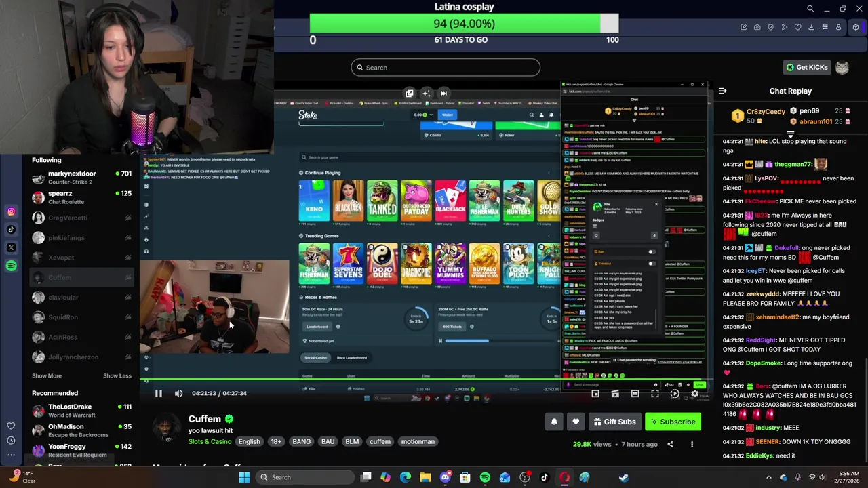Click the BAU tag
This screenshot has width=868, height=488.
point(328,441)
